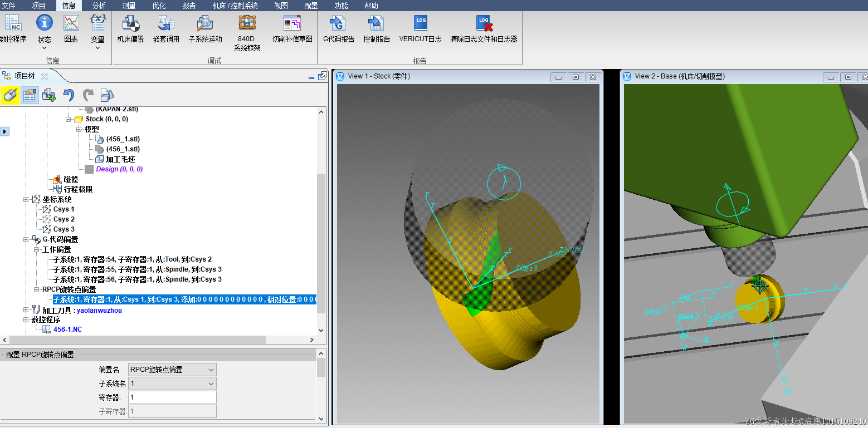
Task: Undock the project tree panel
Action: click(322, 76)
